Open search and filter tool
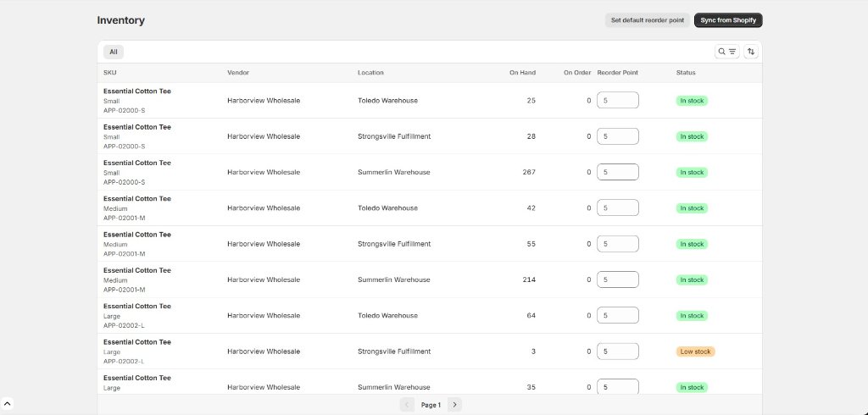The image size is (868, 415). (726, 52)
